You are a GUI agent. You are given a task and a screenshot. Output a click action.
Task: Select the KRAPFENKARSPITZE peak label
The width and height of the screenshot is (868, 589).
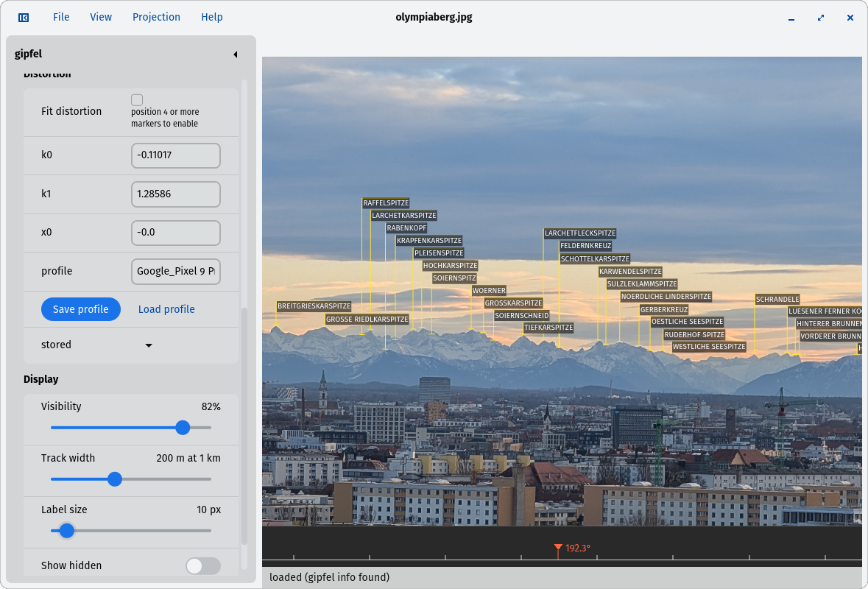click(x=429, y=240)
